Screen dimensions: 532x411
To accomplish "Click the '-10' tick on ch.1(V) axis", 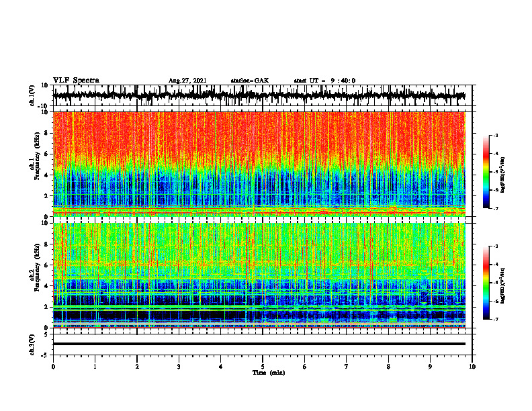I will click(44, 106).
